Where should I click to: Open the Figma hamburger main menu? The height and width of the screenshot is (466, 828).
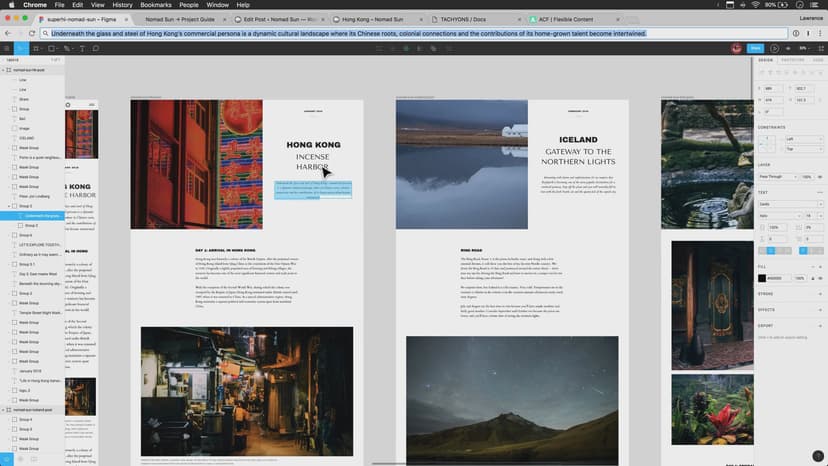(6, 48)
